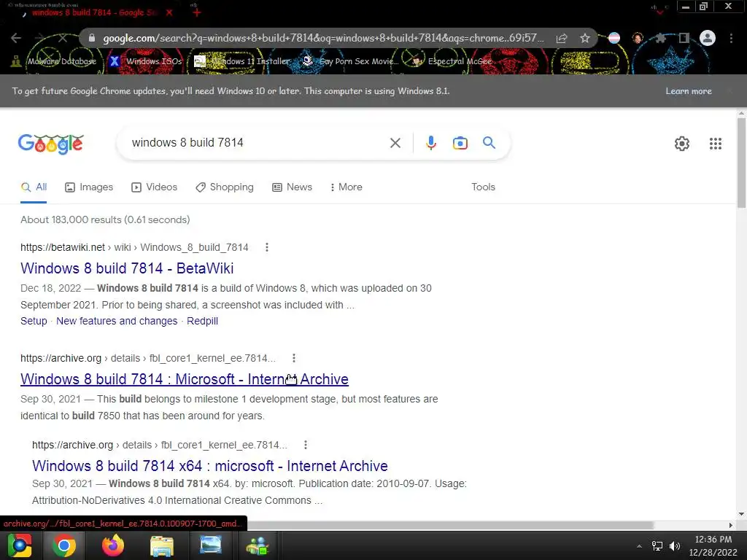747x560 pixels.
Task: Click the share page icon in address bar
Action: tap(562, 38)
